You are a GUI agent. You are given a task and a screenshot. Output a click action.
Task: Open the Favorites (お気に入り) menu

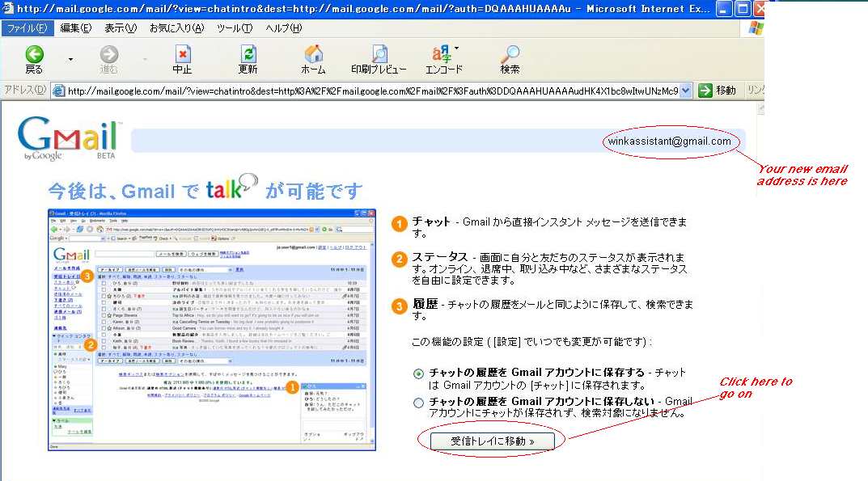point(176,28)
